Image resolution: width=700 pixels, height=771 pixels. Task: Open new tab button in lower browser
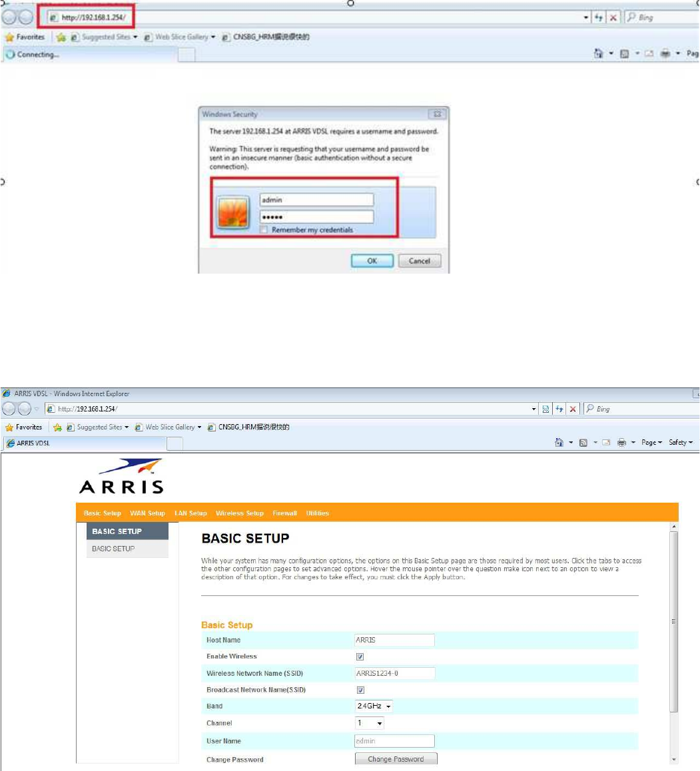point(175,443)
